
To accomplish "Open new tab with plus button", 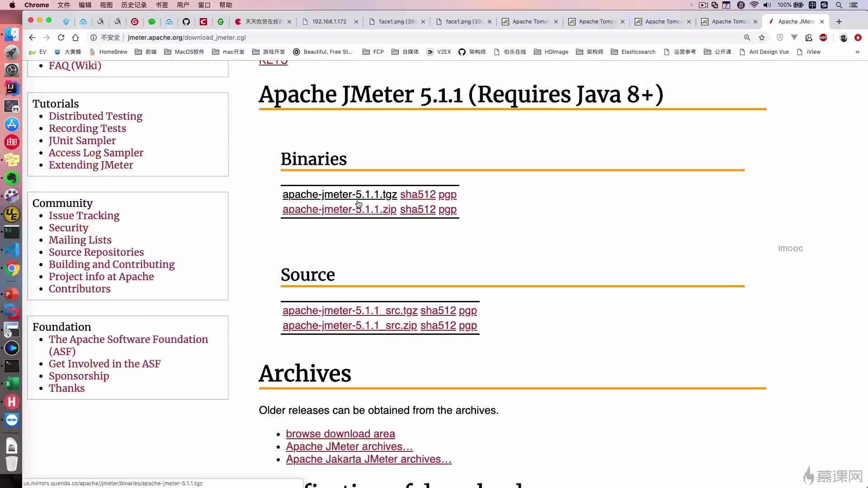I will coord(839,21).
